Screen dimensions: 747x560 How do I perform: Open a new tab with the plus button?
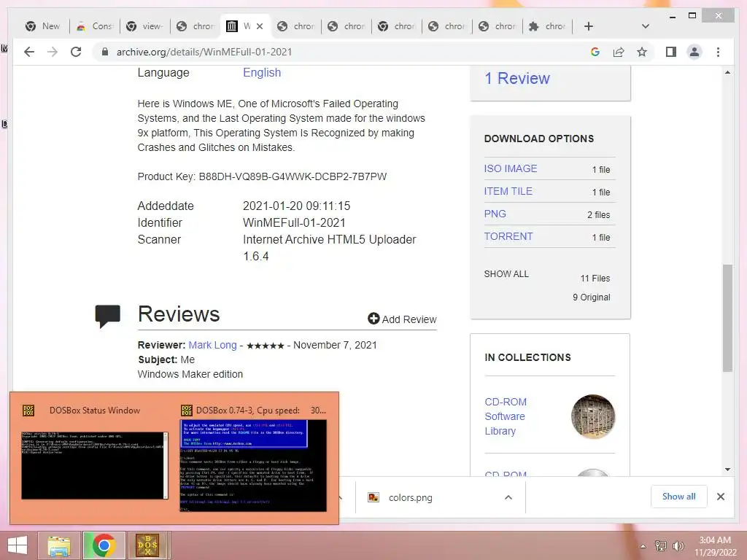click(x=589, y=26)
